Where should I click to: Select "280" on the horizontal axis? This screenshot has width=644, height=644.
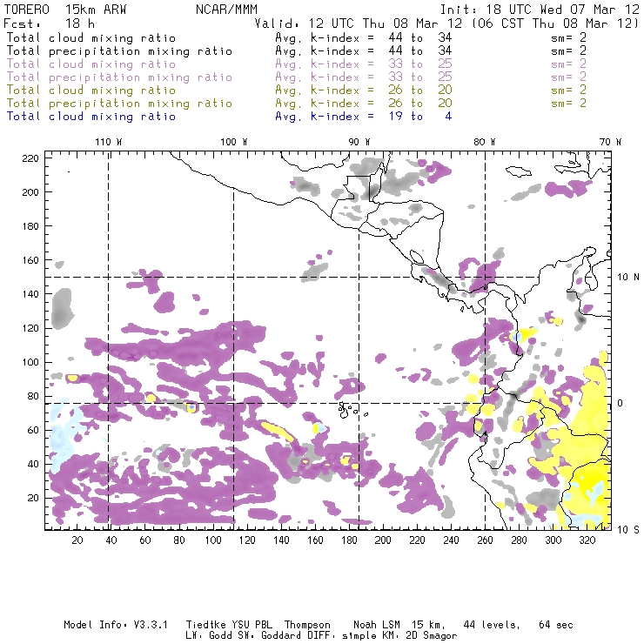[x=519, y=540]
